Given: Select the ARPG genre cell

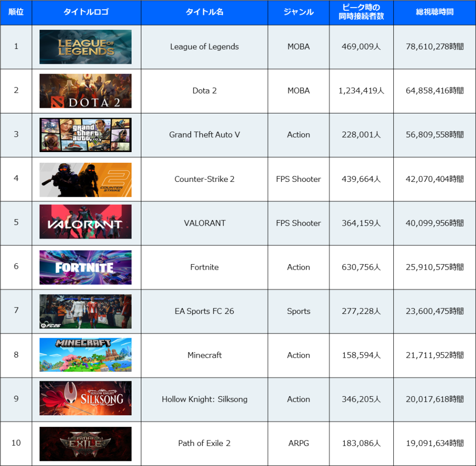Looking at the screenshot, I should tap(298, 443).
